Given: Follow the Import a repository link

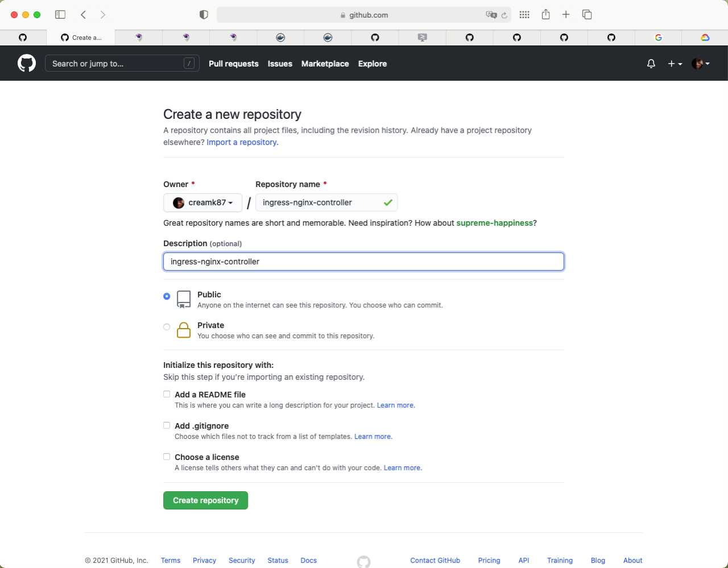Looking at the screenshot, I should 242,142.
